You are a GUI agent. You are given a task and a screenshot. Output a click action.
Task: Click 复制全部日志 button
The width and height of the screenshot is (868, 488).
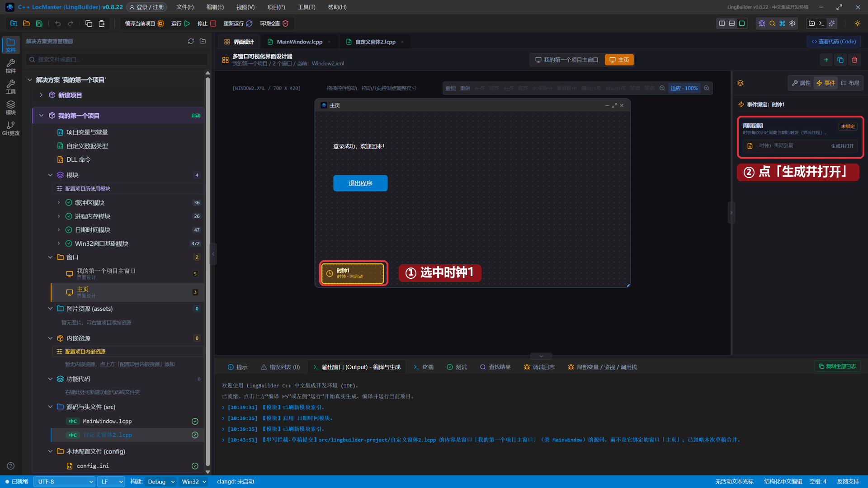click(837, 366)
